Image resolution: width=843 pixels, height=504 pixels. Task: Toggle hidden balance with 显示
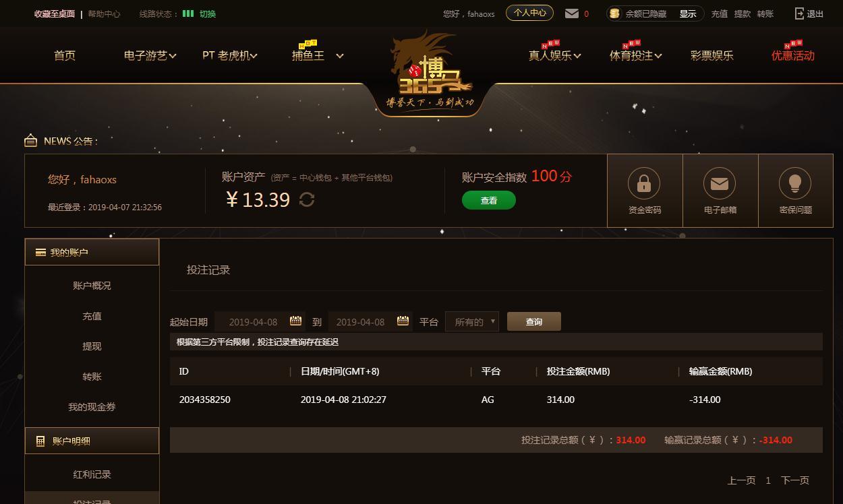click(x=688, y=13)
